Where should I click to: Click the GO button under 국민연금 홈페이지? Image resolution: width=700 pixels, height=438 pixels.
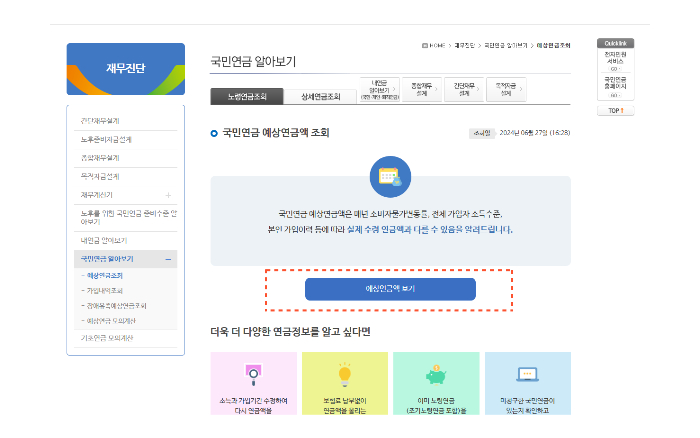pyautogui.click(x=615, y=96)
